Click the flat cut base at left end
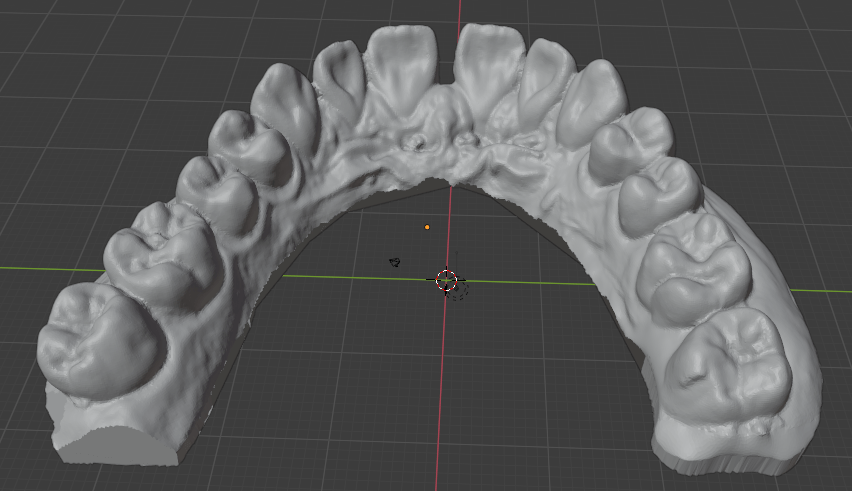Viewport: 852px width, 491px height. pos(110,445)
